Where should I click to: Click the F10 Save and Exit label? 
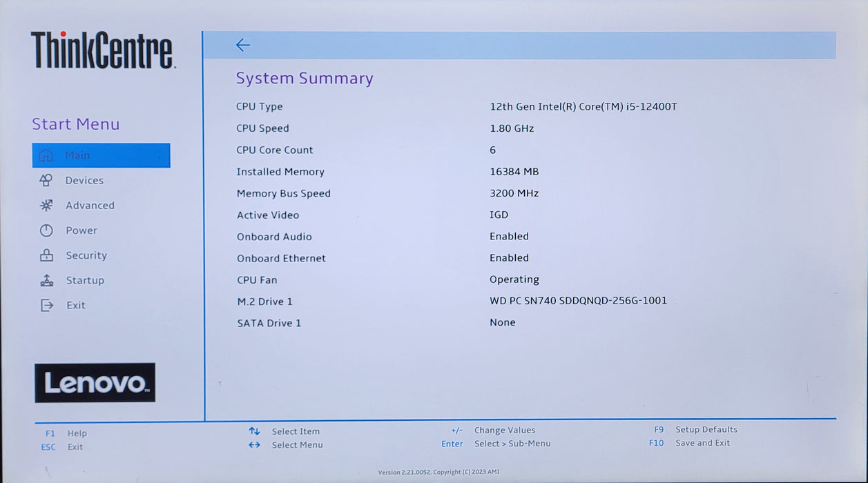click(689, 443)
